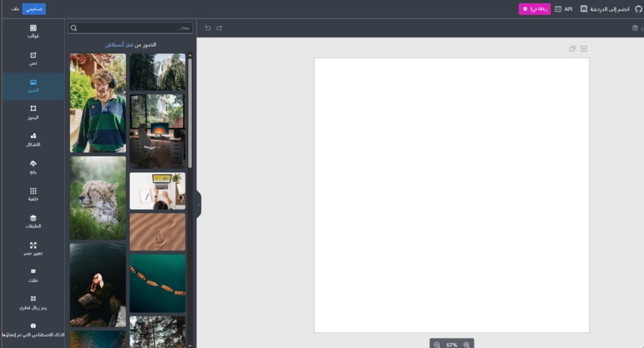644x348 pixels.
Task: Select the خلفية (Background) side tab
Action: (33, 194)
